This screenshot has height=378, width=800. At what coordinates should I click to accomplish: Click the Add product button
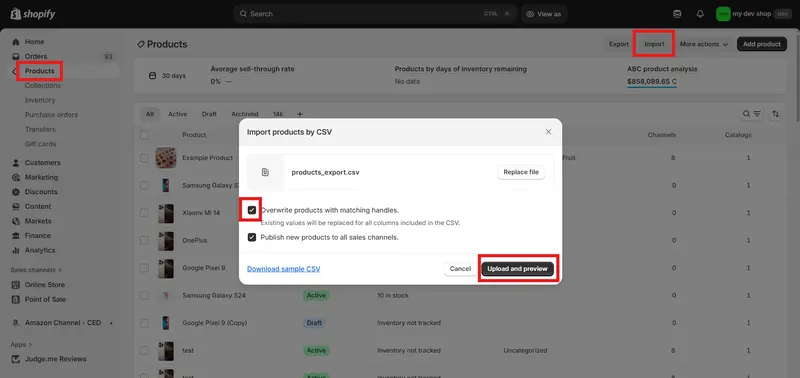tap(762, 44)
